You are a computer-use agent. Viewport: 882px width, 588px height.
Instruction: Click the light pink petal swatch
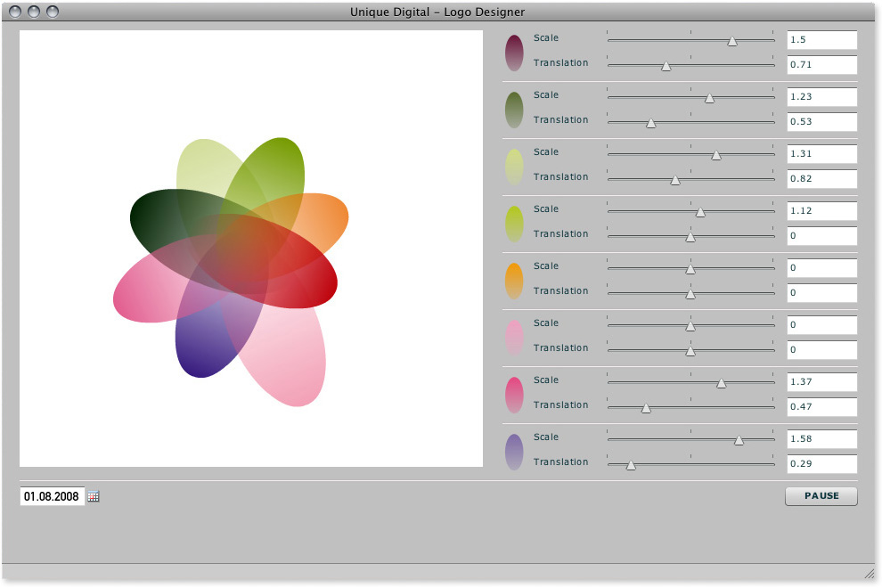click(x=514, y=338)
